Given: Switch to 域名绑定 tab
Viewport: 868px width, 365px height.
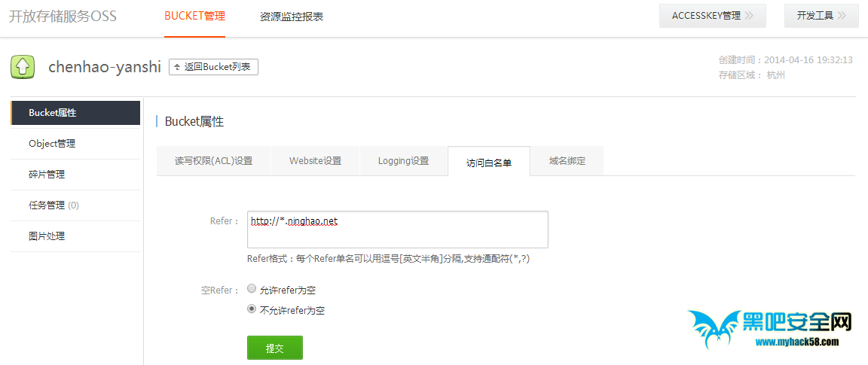Looking at the screenshot, I should coord(567,161).
